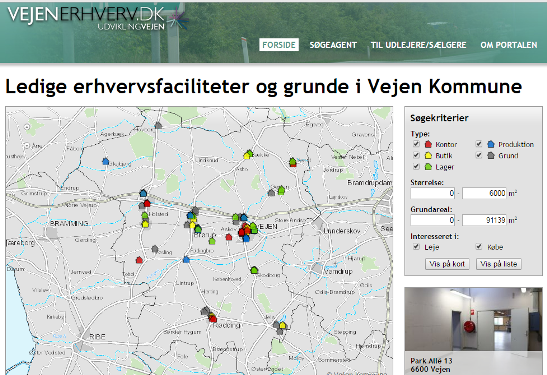This screenshot has height=375, width=547.
Task: Click the gray marker near Gesten
Action: (271, 193)
